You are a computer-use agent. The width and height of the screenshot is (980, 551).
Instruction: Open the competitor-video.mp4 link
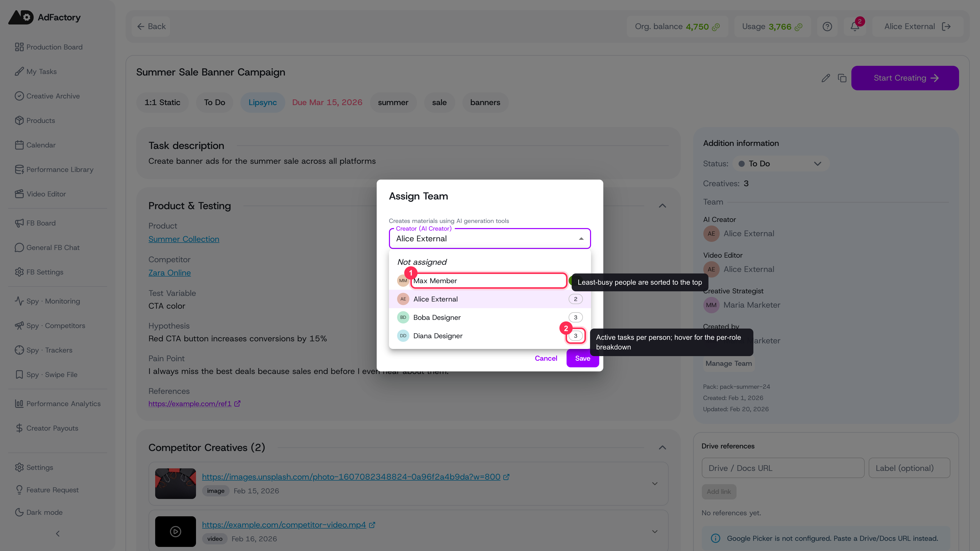pos(284,525)
